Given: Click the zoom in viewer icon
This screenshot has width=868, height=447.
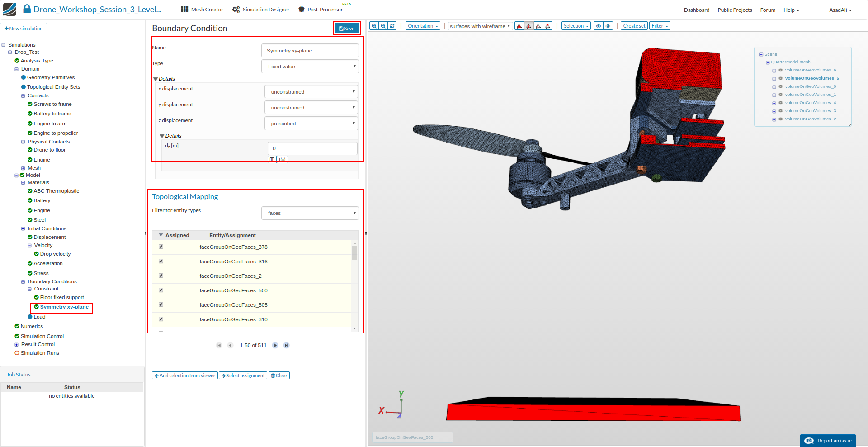Looking at the screenshot, I should click(x=374, y=26).
